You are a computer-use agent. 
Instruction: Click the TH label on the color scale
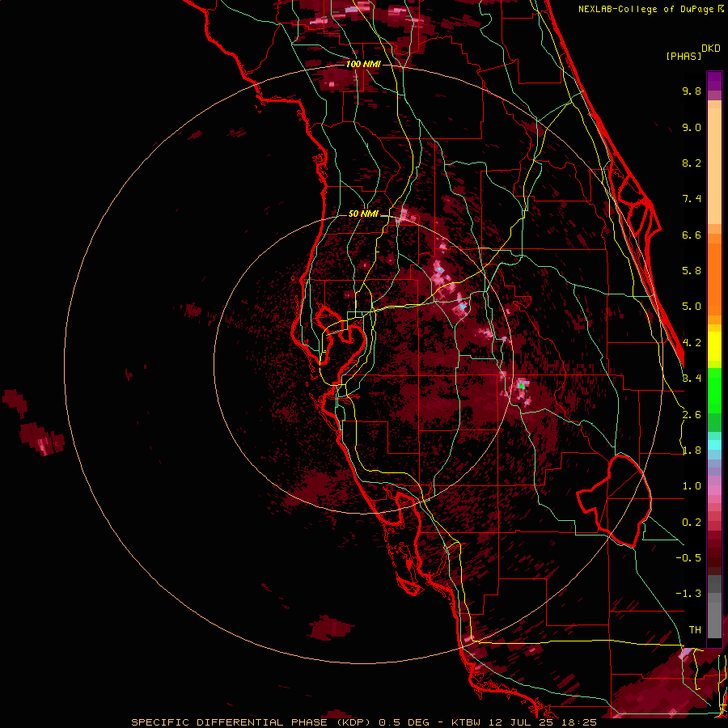695,630
